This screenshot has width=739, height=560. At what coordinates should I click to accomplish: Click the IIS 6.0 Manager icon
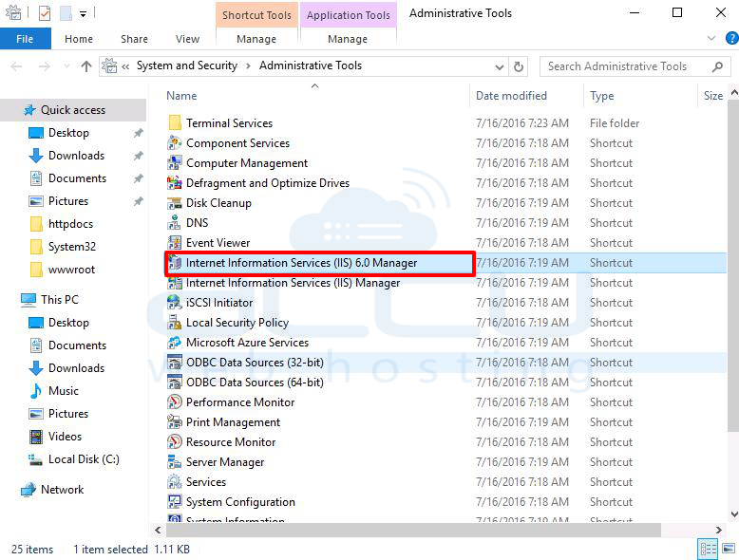[175, 262]
